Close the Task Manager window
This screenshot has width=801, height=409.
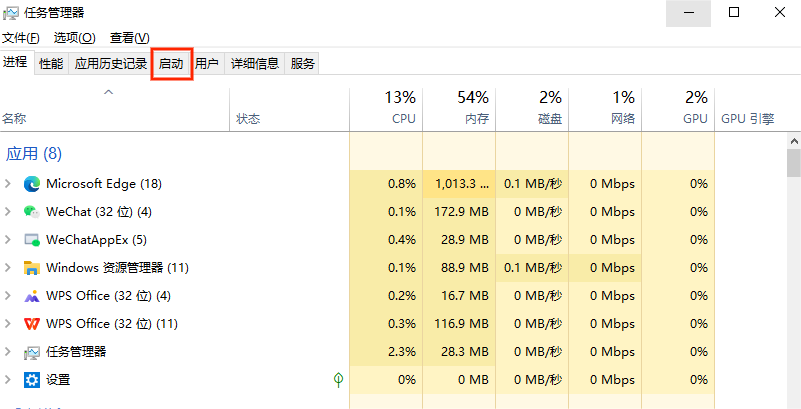[x=780, y=13]
